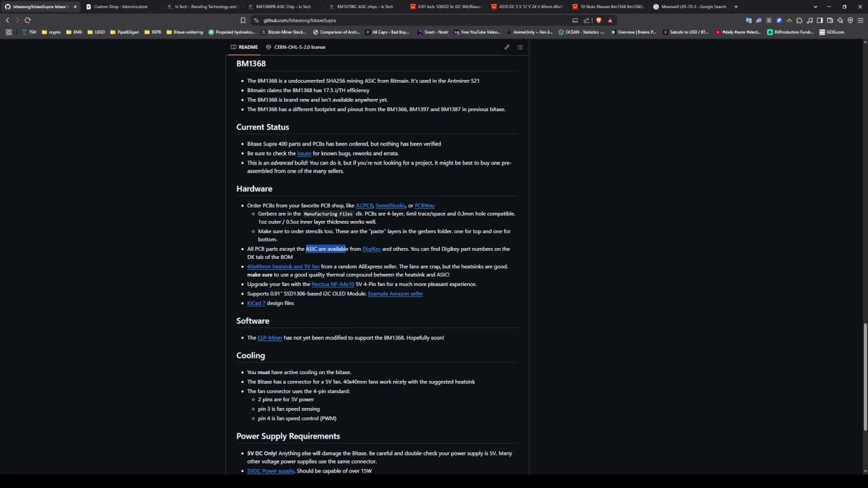Click the BM1368 section heading
Screen dimensions: 868x488
(x=251, y=63)
